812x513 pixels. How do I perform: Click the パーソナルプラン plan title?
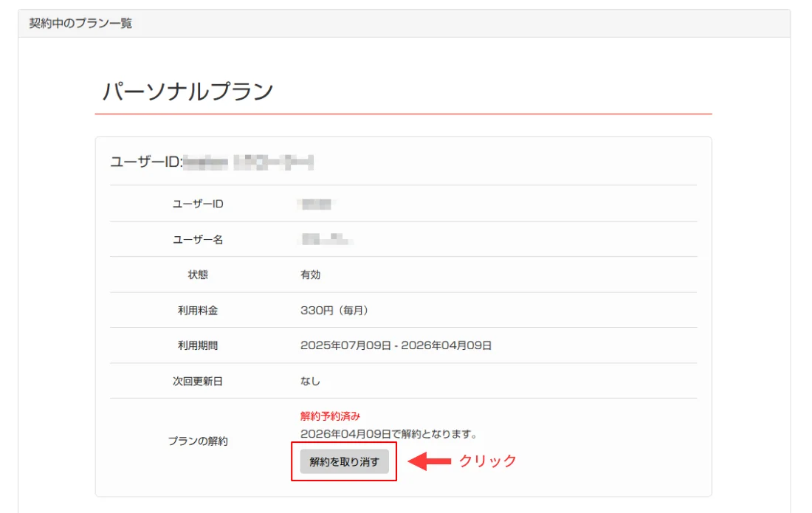(188, 89)
